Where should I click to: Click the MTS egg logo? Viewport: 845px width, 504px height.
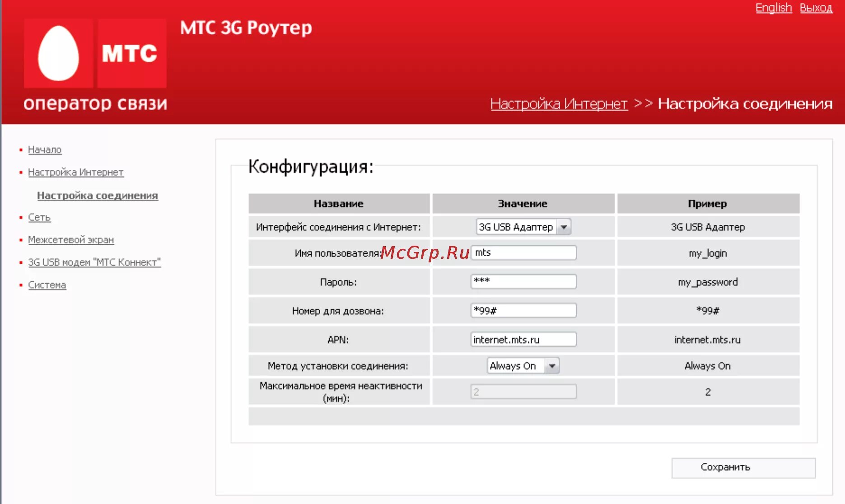coord(58,53)
